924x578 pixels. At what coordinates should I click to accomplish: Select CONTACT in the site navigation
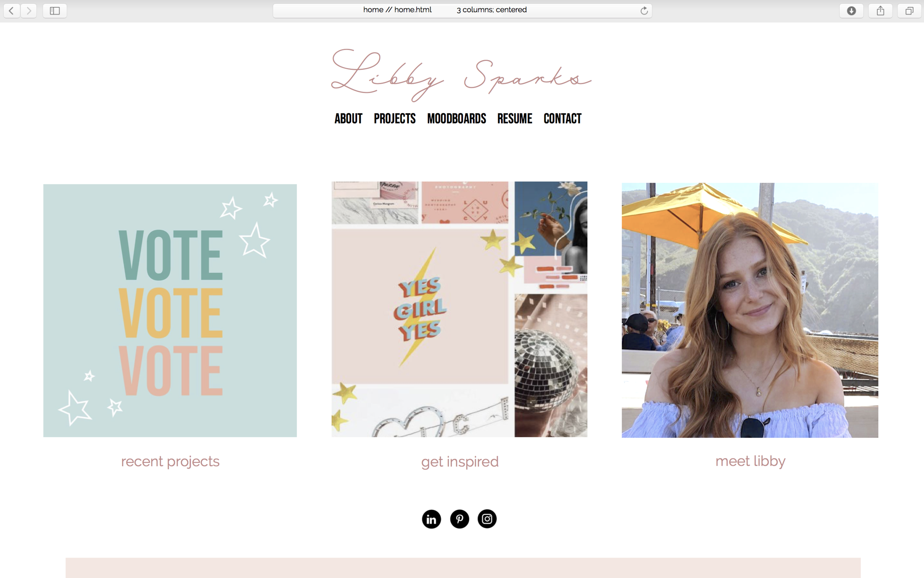tap(563, 119)
